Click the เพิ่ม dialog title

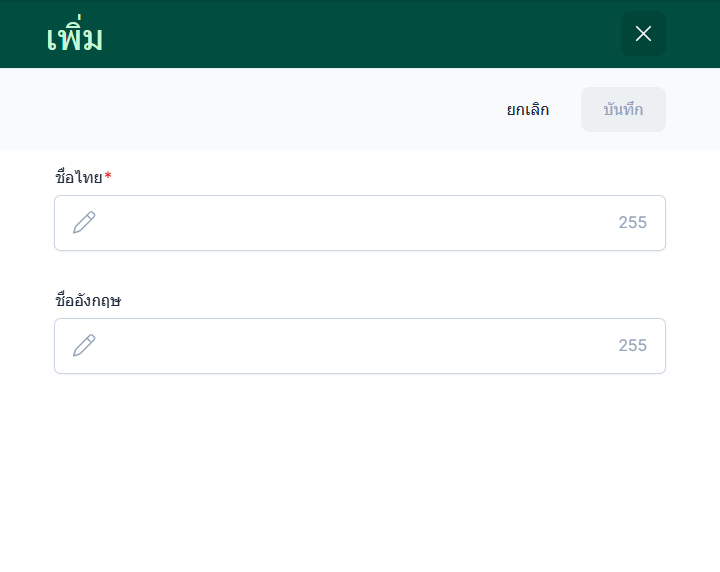(x=75, y=38)
